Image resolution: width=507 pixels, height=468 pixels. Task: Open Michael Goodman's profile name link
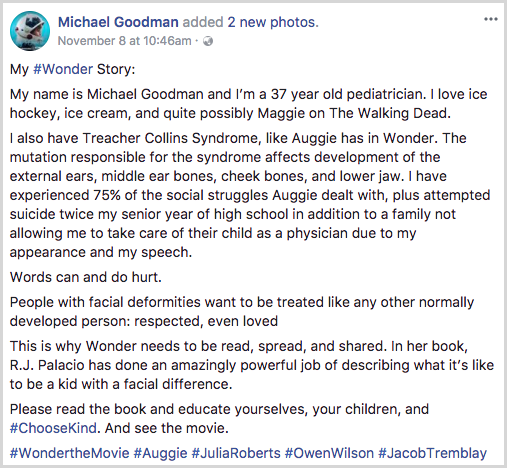[x=118, y=22]
